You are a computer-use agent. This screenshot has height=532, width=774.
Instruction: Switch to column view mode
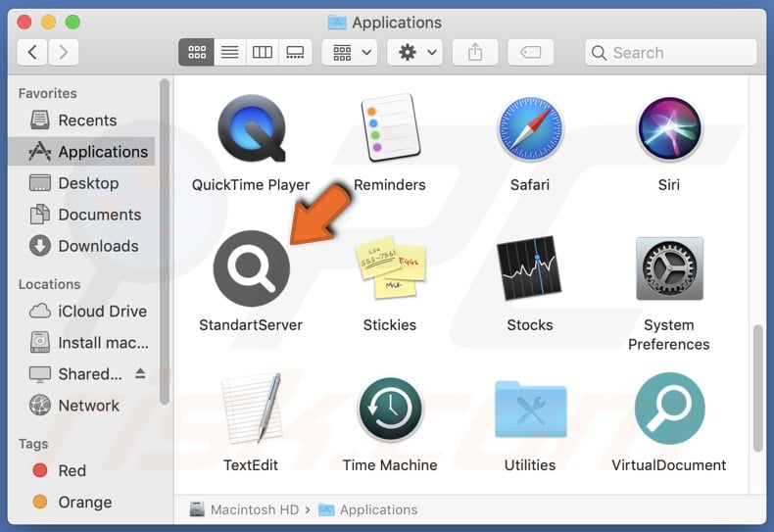pyautogui.click(x=262, y=53)
